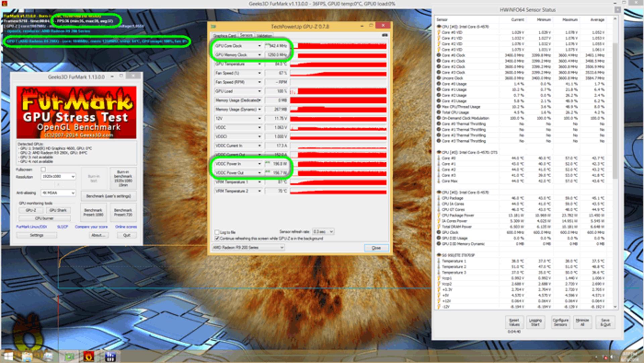The width and height of the screenshot is (644, 363).
Task: Open Sensor refresh rate dropdown
Action: [323, 232]
